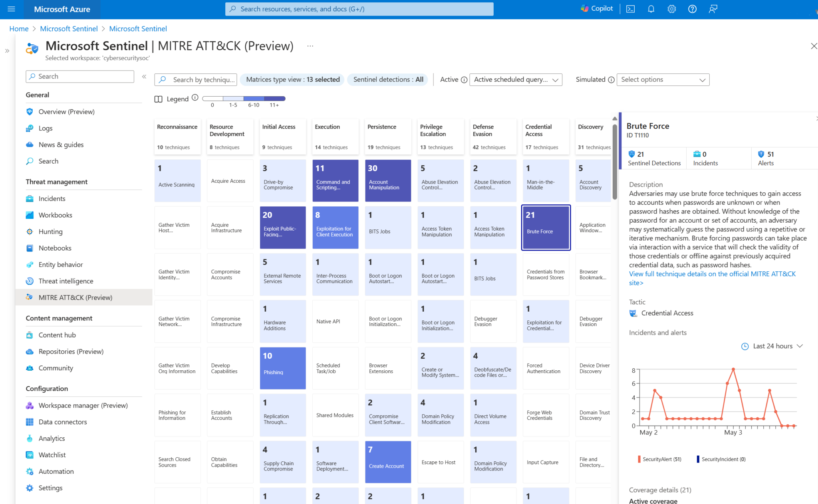Viewport: 818px width, 504px height.
Task: Click the more options ellipsis beside title
Action: point(310,46)
